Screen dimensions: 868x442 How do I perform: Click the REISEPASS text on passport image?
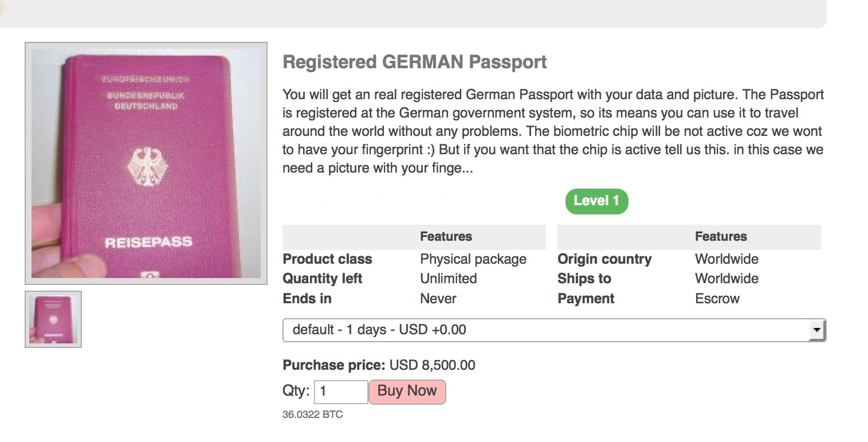pyautogui.click(x=148, y=242)
